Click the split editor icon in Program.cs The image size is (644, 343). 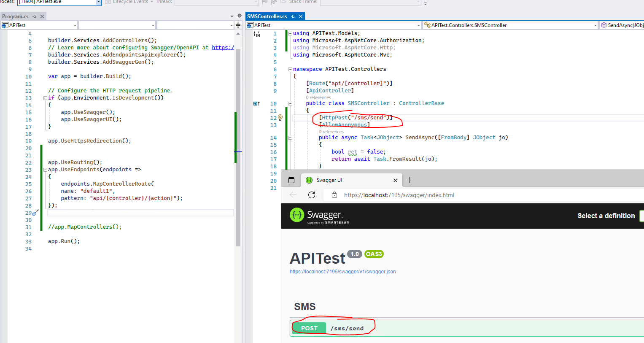click(238, 25)
